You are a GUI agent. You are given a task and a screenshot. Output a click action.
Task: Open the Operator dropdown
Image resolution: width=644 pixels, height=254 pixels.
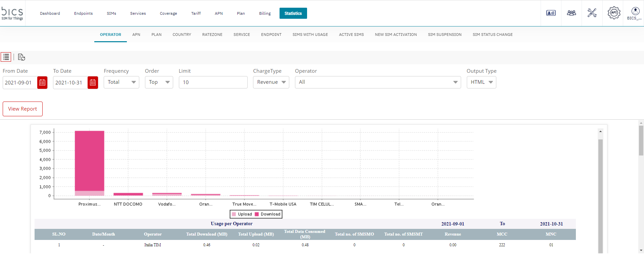378,82
